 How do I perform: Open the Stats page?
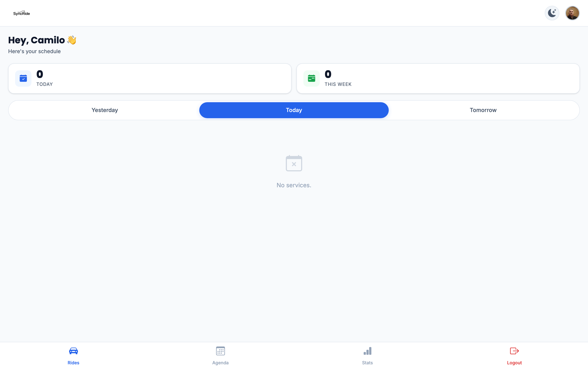[367, 355]
